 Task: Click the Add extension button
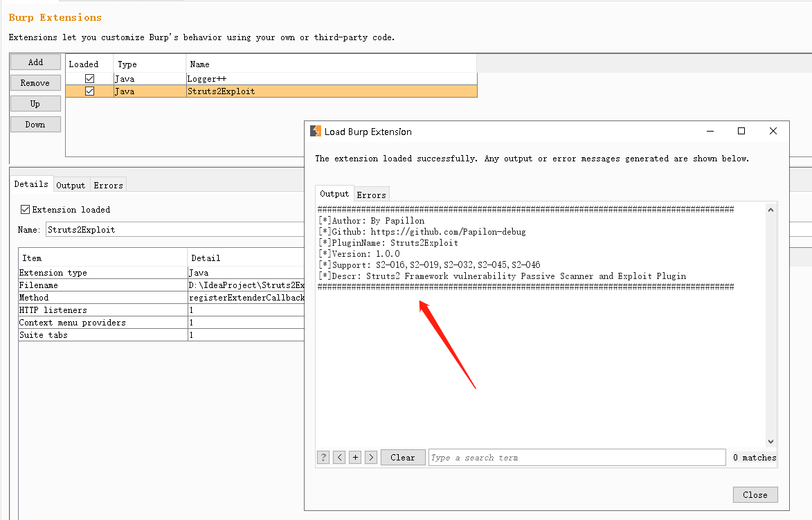[35, 62]
